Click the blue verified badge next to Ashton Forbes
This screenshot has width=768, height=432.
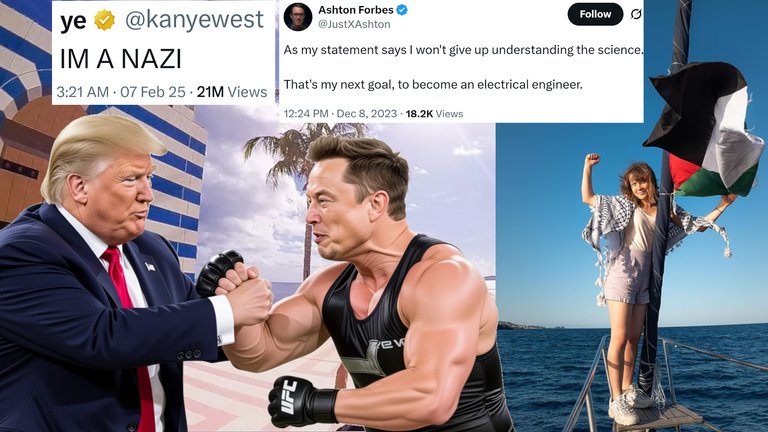click(402, 10)
